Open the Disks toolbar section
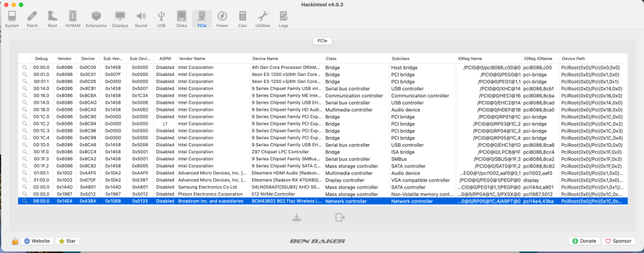Viewport: 644px width, 253px height. point(182,19)
